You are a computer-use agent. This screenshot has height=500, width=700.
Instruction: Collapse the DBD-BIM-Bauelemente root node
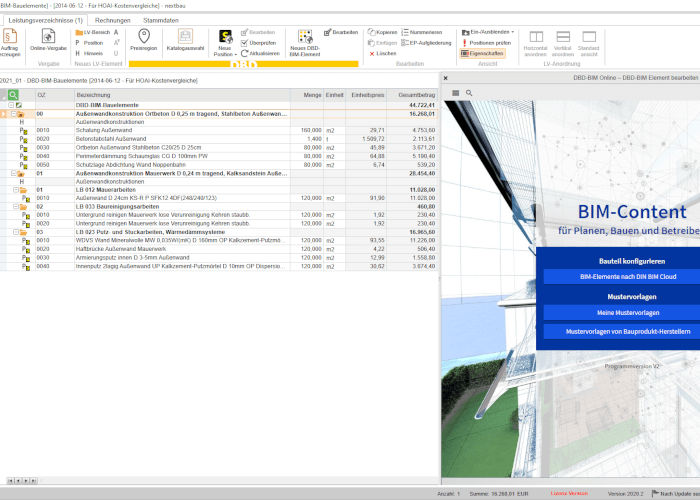tap(11, 105)
